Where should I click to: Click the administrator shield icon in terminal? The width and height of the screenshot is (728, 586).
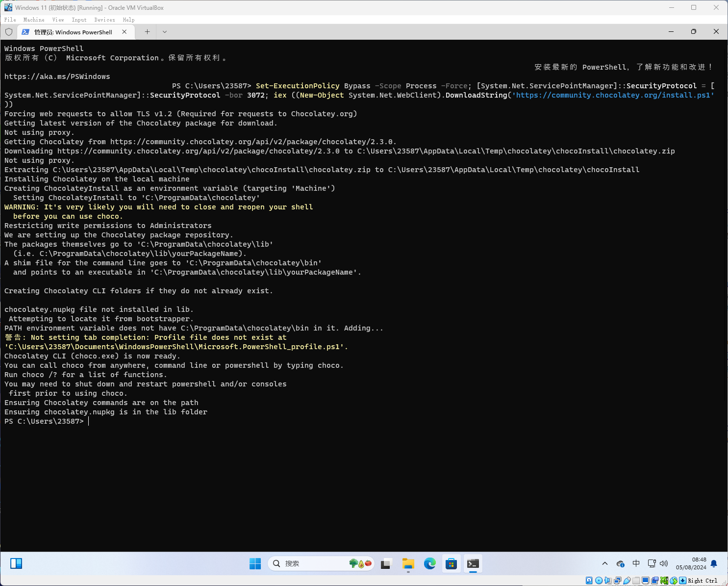pos(8,32)
